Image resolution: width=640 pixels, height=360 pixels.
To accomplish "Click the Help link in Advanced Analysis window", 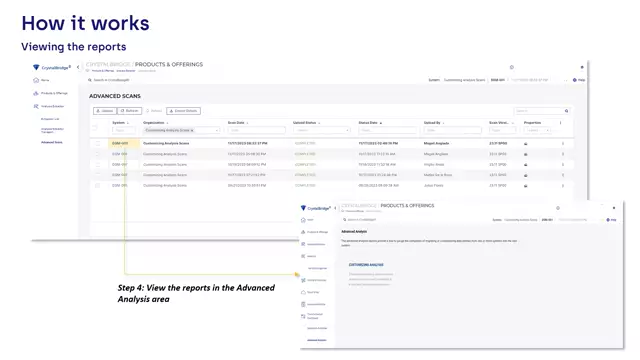I will click(x=611, y=220).
